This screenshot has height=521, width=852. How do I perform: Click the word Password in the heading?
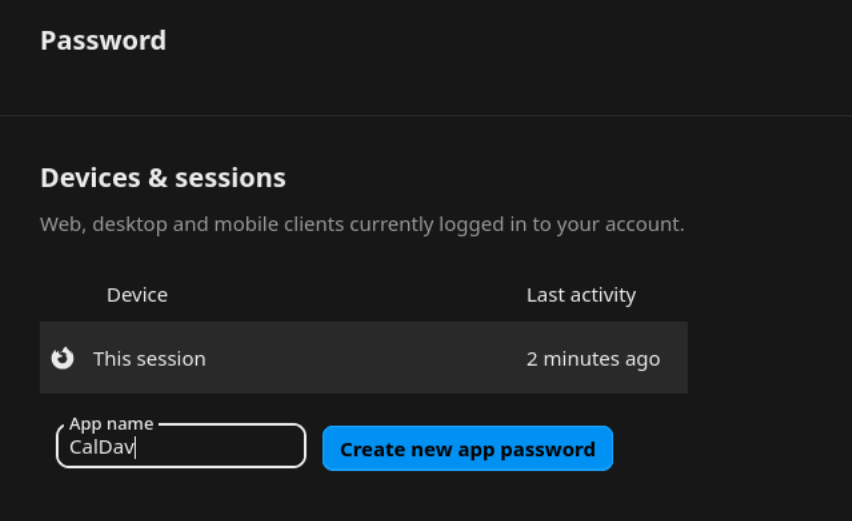(x=103, y=41)
